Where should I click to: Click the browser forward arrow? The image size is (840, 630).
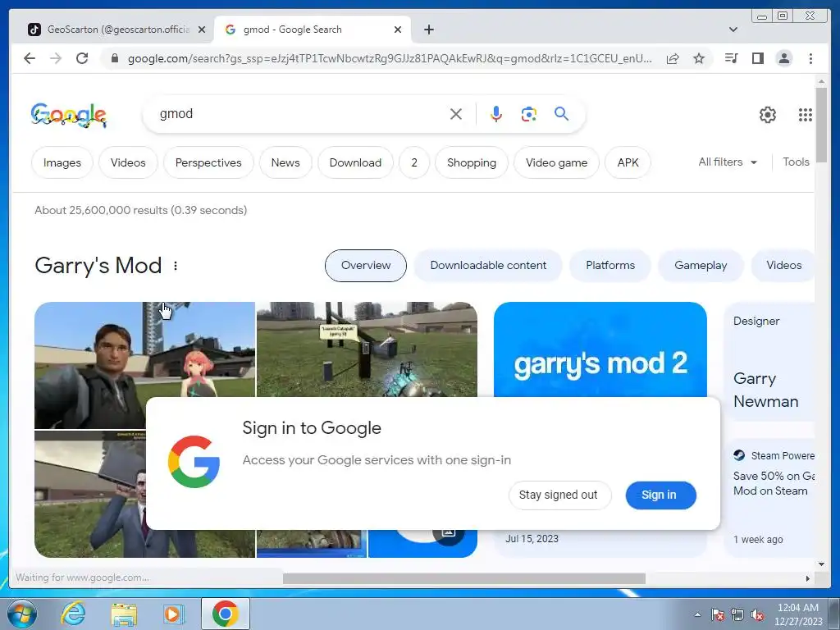point(56,58)
